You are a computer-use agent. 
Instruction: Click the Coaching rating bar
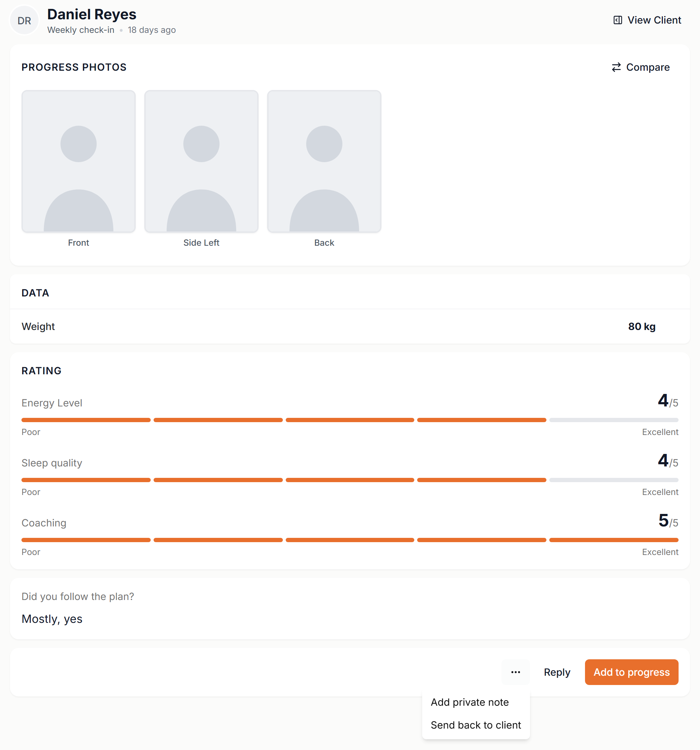click(x=350, y=540)
